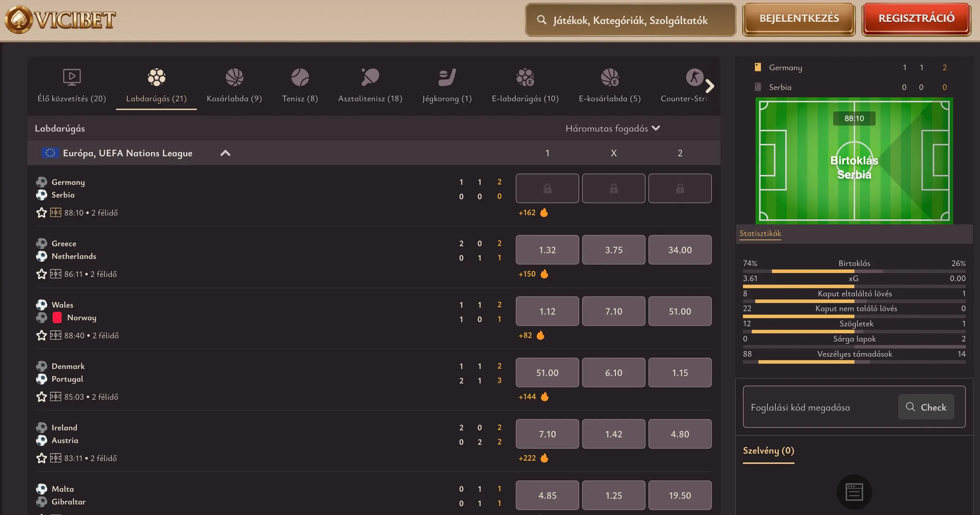Open pitch tracker icon for Wales vs Norway
The width and height of the screenshot is (980, 515).
[55, 335]
